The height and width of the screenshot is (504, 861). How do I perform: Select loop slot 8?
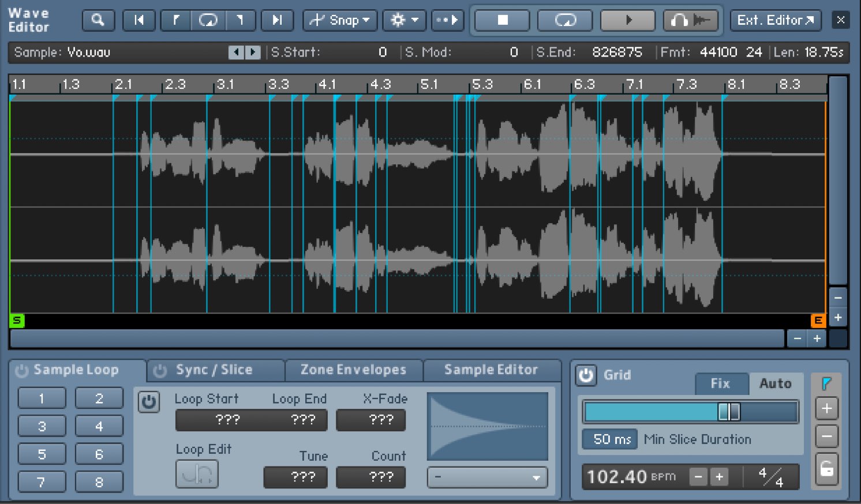click(99, 482)
